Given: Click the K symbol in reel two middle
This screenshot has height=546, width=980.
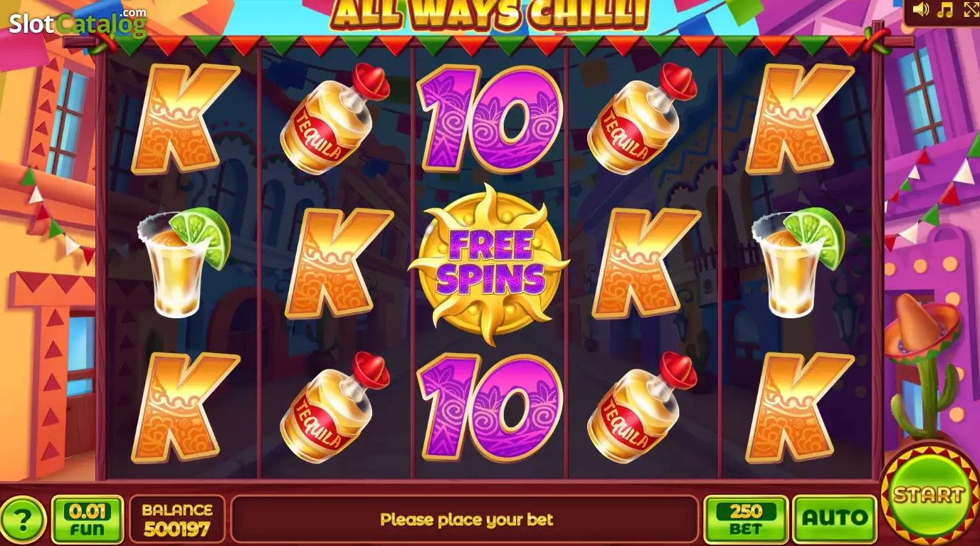Looking at the screenshot, I should [x=337, y=264].
